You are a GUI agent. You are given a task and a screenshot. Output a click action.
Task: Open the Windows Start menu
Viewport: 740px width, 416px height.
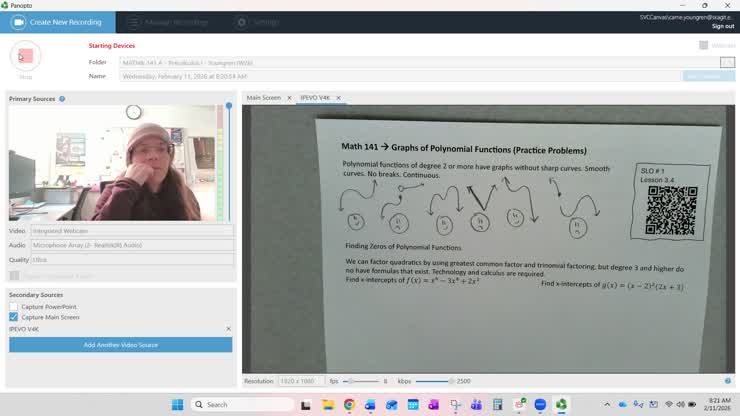coord(177,405)
